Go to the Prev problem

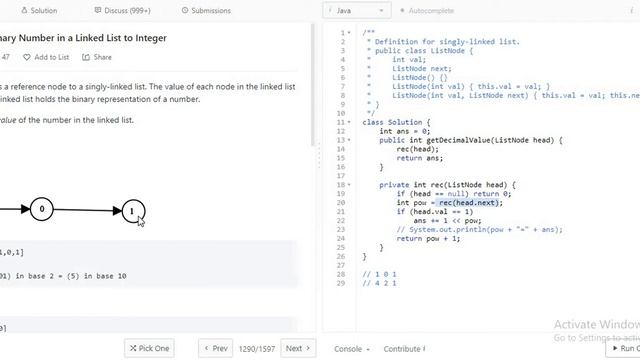[x=216, y=348]
